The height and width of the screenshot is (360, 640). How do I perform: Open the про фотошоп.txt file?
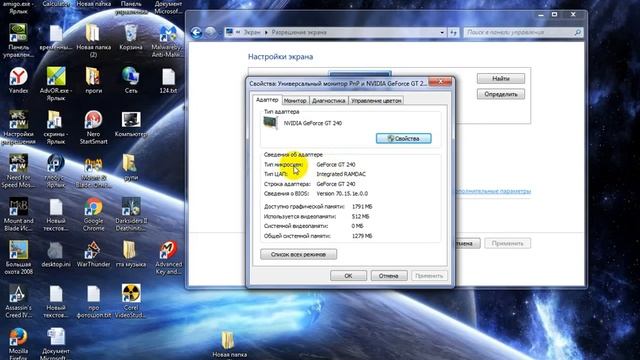tap(93, 301)
